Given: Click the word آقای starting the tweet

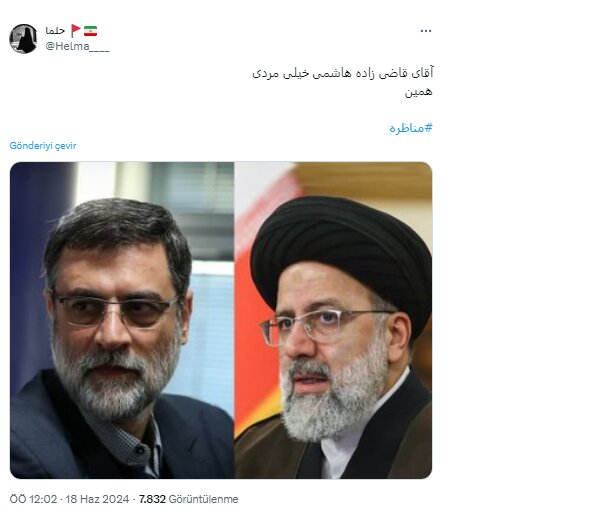Looking at the screenshot, I should tap(422, 73).
